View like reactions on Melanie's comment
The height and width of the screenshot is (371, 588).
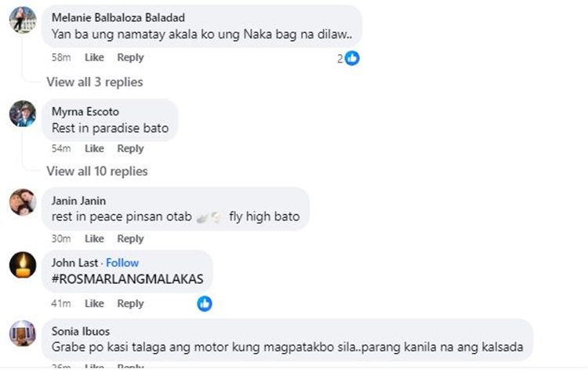click(x=348, y=58)
